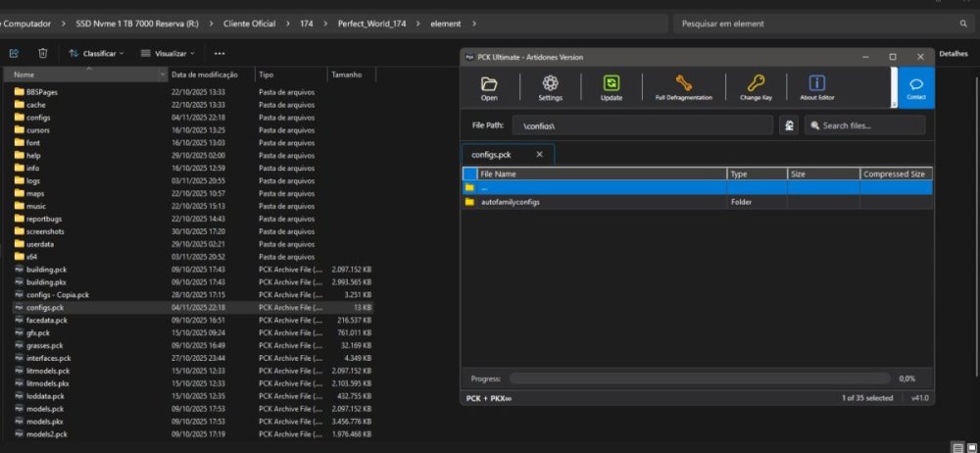This screenshot has height=453, width=980.
Task: Click the Change Key icon
Action: (756, 87)
